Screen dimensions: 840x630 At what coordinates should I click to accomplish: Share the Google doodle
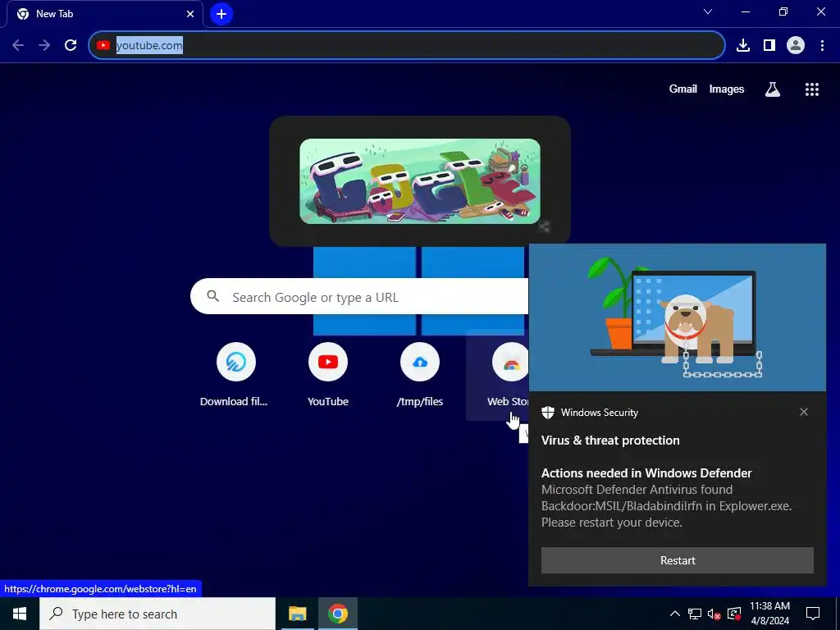(545, 227)
